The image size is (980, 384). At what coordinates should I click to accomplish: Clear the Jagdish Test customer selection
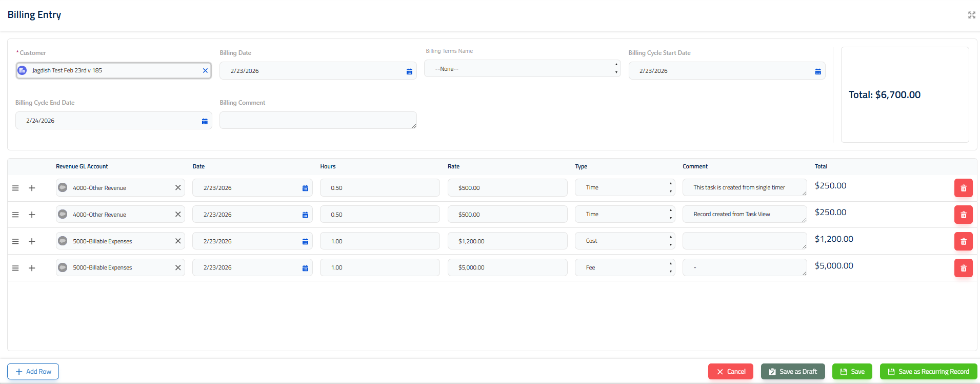(205, 71)
